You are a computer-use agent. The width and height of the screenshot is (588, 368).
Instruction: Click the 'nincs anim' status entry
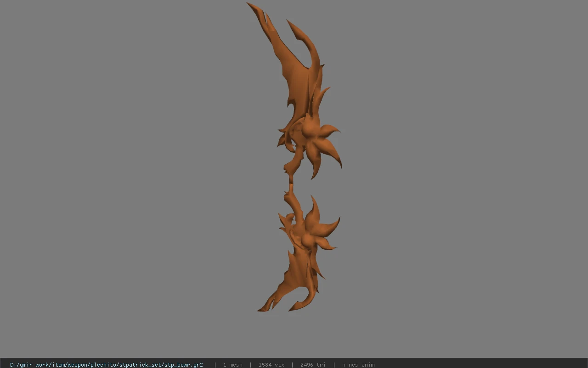coord(358,365)
